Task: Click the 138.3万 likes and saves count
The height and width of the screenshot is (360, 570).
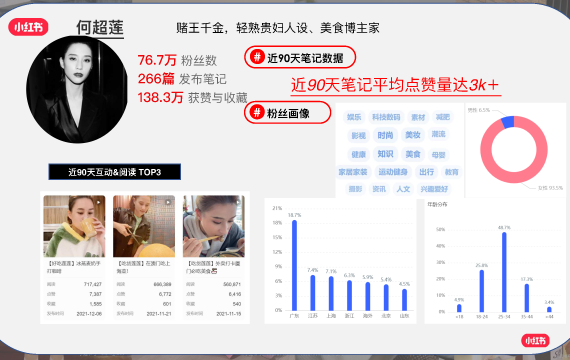Action: pos(160,97)
